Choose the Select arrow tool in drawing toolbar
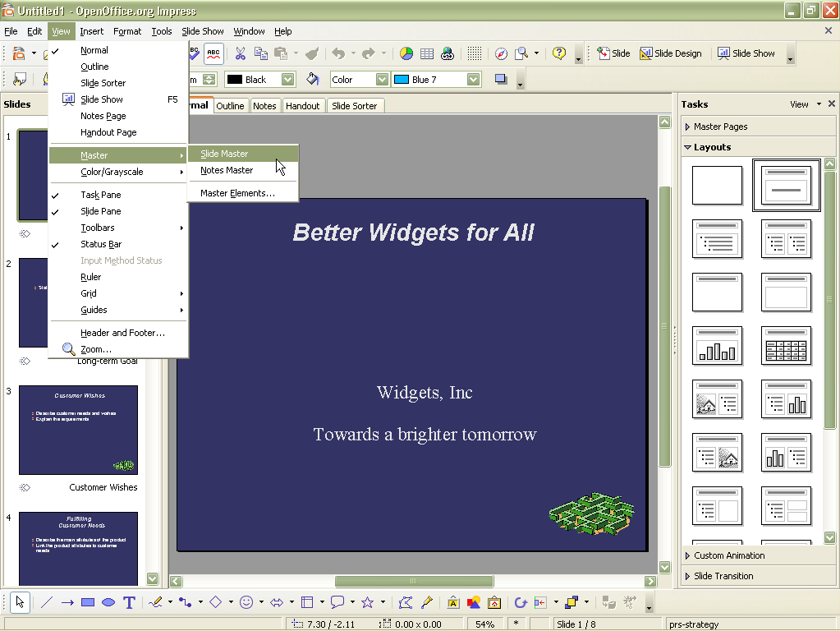The height and width of the screenshot is (631, 840). click(x=20, y=602)
